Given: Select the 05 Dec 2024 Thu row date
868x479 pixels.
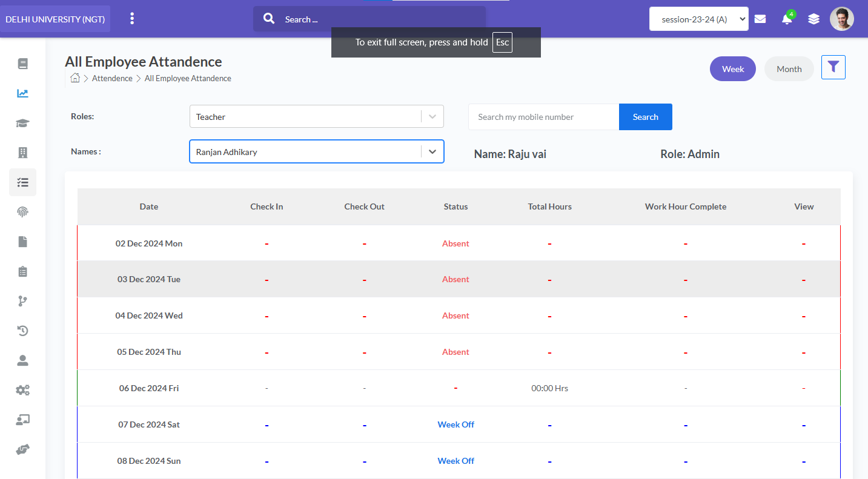Looking at the screenshot, I should click(x=149, y=352).
